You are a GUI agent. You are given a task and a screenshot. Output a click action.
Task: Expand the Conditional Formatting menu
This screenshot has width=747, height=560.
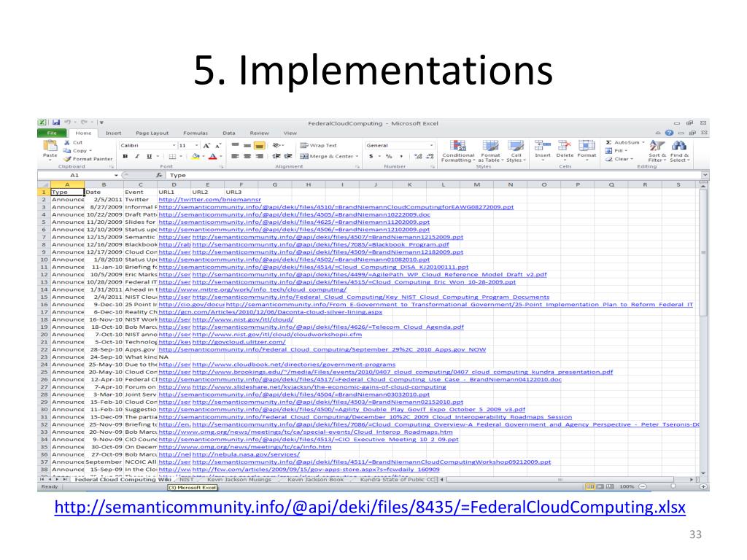(458, 152)
